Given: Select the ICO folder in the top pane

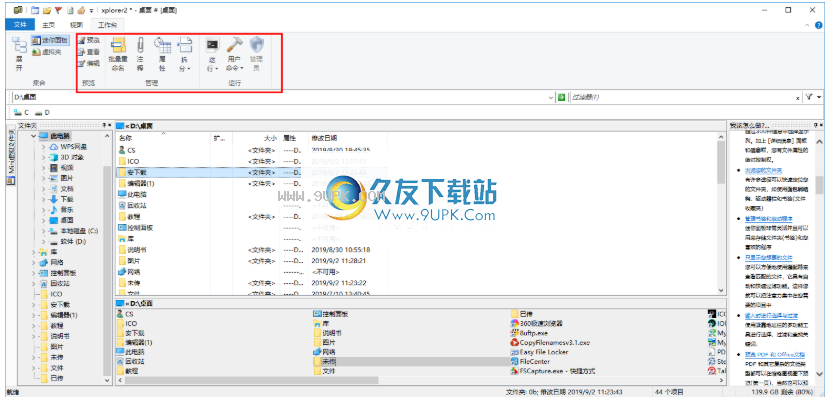Looking at the screenshot, I should [x=129, y=161].
